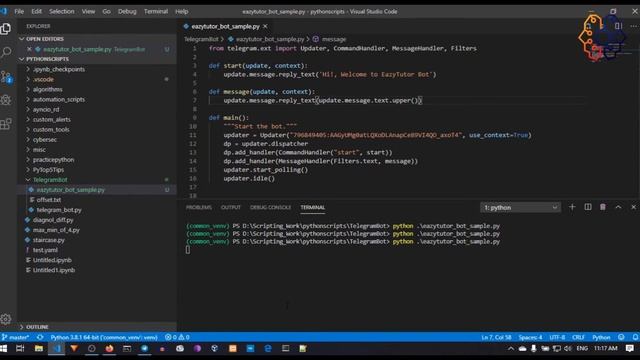This screenshot has height=360, width=640.
Task: Collapse the PYTHONSCRIPTS folder section
Action: coord(97,59)
